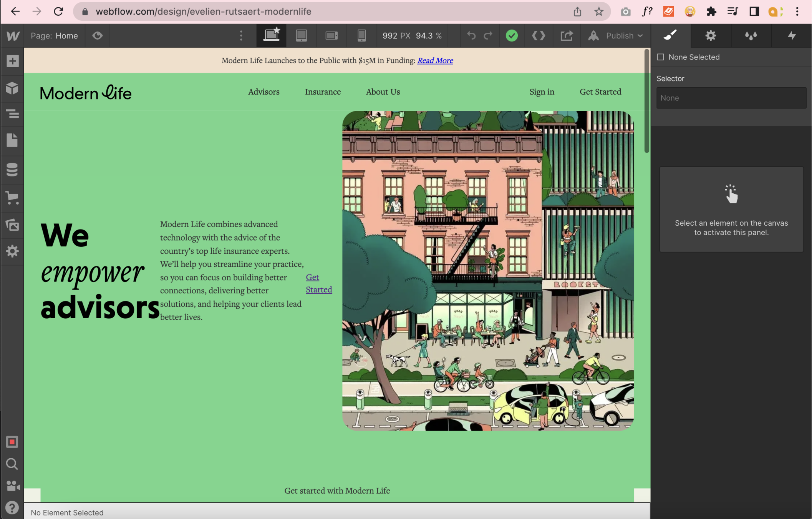Switch to Interactions lightning tab
This screenshot has width=812, height=519.
[x=792, y=36]
